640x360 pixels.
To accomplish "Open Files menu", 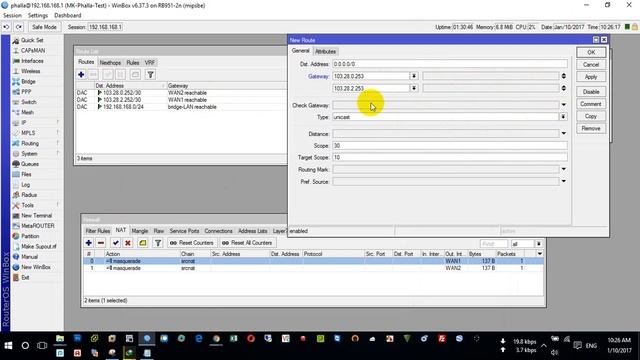I will tap(26, 174).
